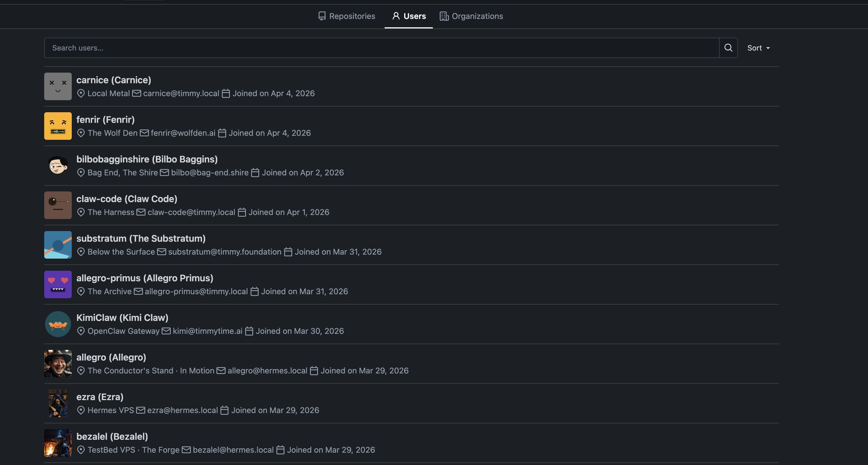Click allegro's laughing man avatar
The image size is (868, 465).
(x=58, y=364)
